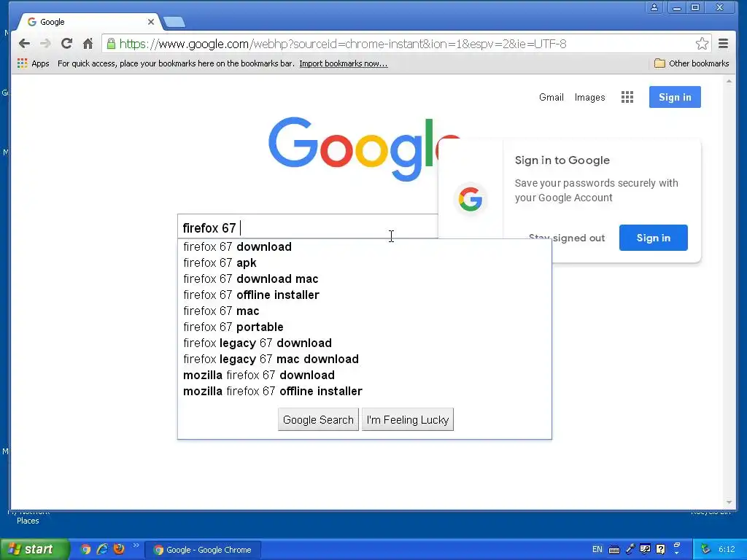Select the Google browser tab

[x=88, y=22]
